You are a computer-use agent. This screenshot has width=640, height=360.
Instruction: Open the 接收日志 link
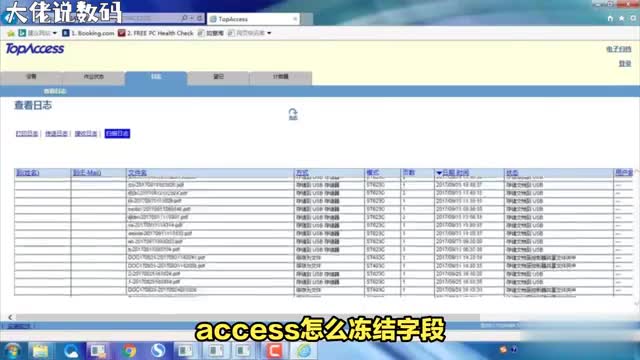click(86, 133)
